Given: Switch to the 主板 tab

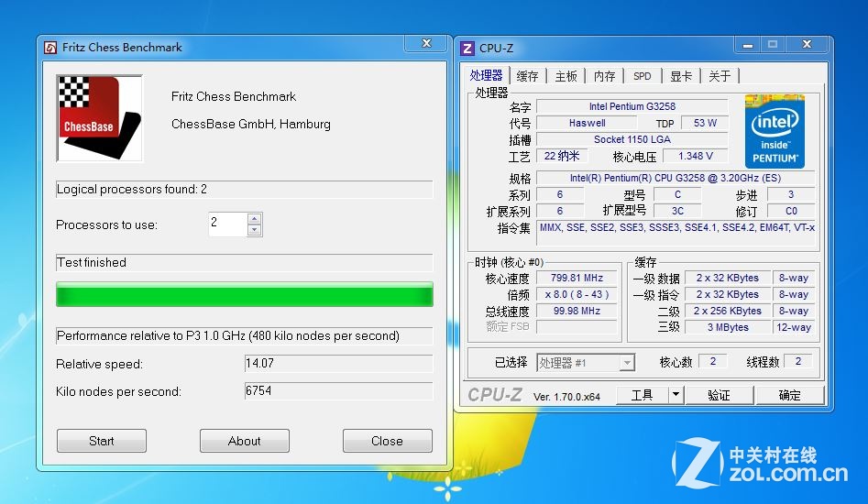Looking at the screenshot, I should coord(566,76).
